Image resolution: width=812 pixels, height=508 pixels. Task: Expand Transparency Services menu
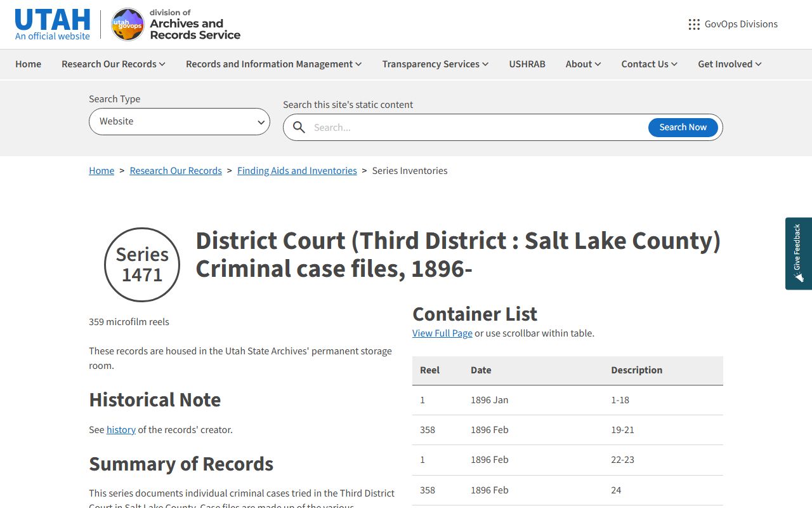click(436, 64)
